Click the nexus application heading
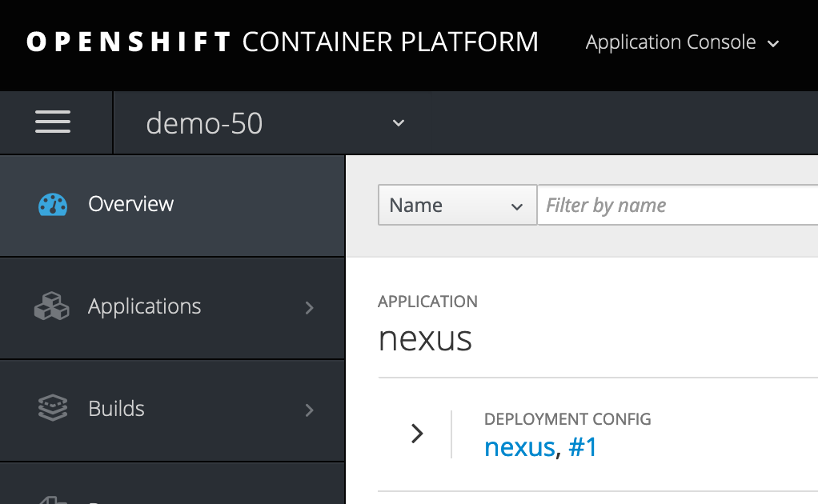 click(x=425, y=339)
